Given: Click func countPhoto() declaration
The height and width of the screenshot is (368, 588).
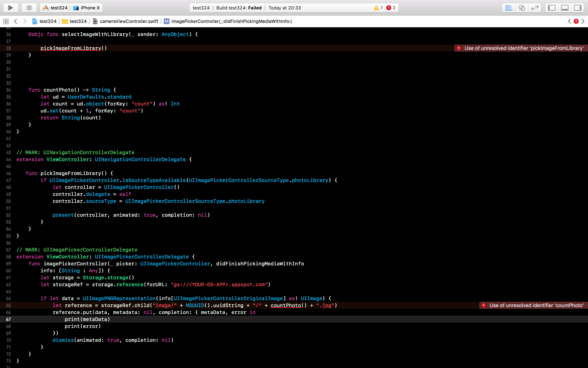Looking at the screenshot, I should pyautogui.click(x=72, y=90).
